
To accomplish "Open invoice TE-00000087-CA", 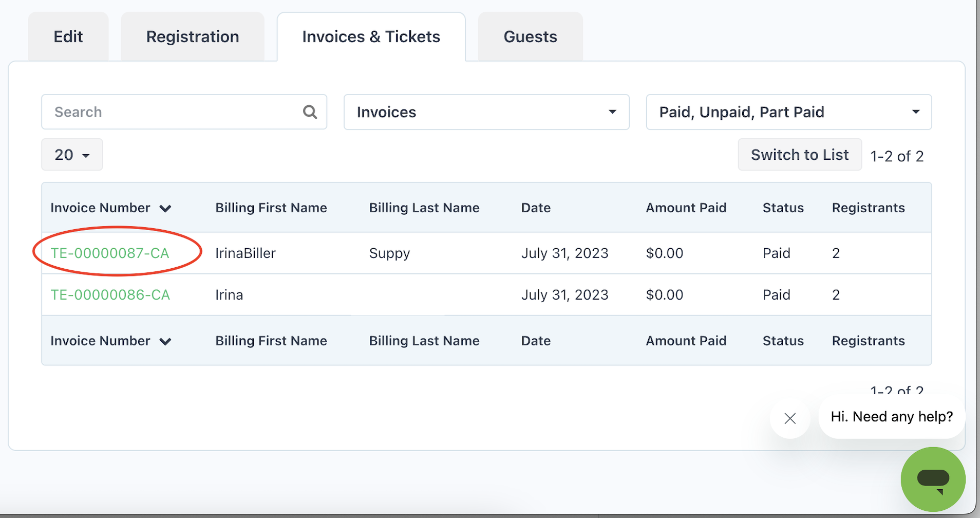I will click(110, 253).
